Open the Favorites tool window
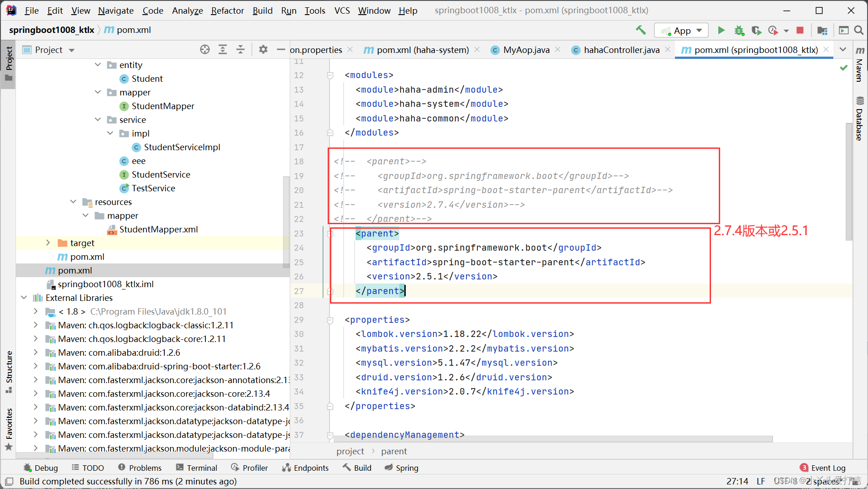868x489 pixels. 9,429
